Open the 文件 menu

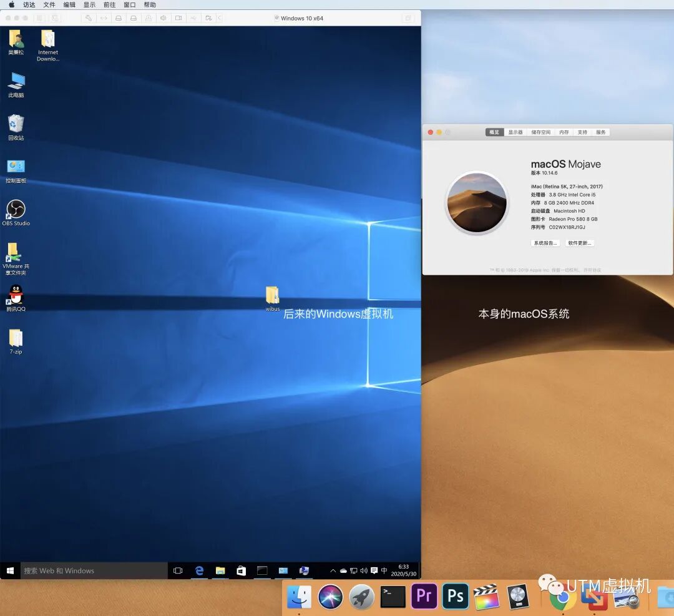(49, 5)
